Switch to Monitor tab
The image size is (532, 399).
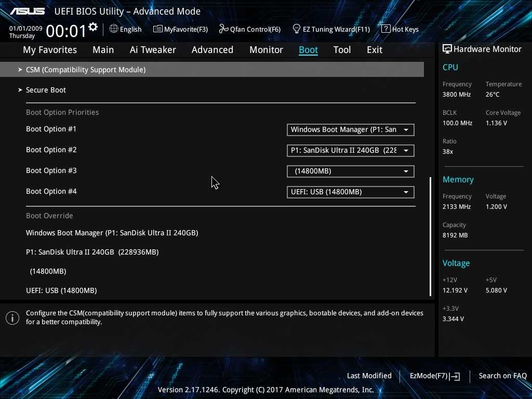point(266,50)
